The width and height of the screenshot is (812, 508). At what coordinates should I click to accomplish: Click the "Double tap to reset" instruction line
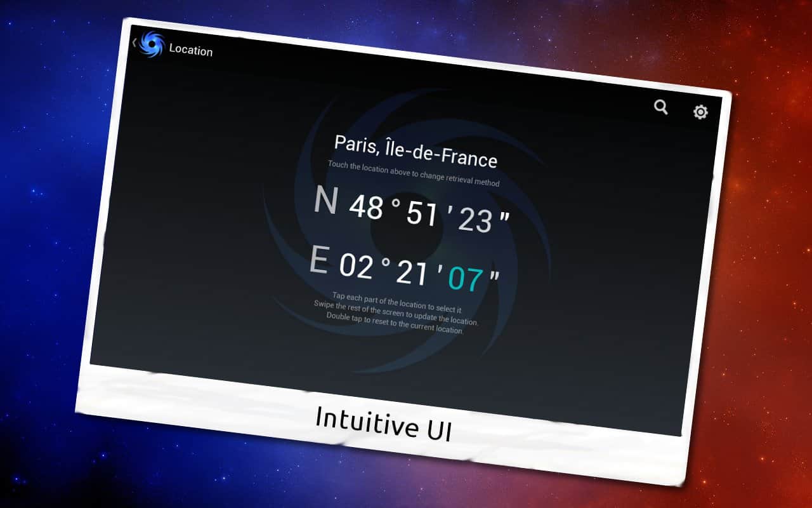pos(395,323)
